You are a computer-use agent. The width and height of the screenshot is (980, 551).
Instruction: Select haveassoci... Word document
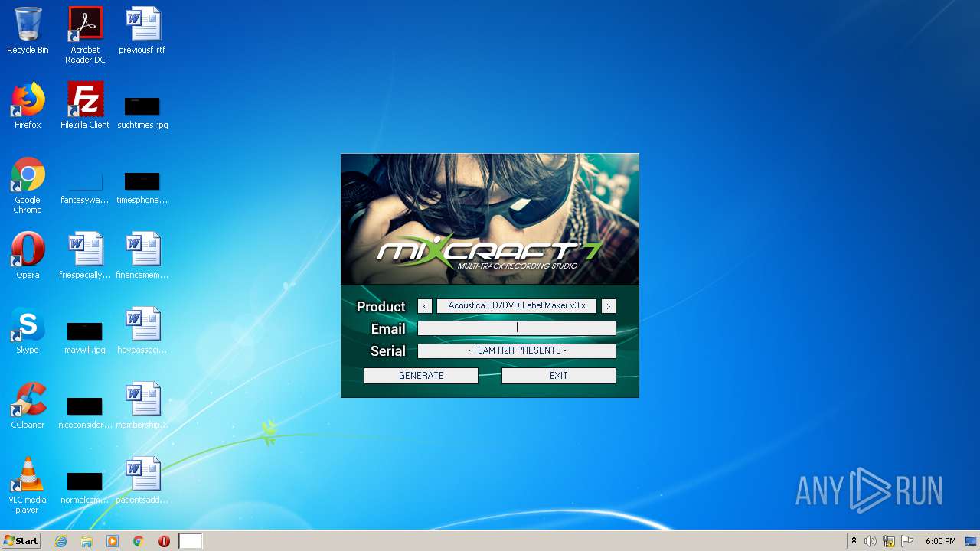[x=142, y=331]
